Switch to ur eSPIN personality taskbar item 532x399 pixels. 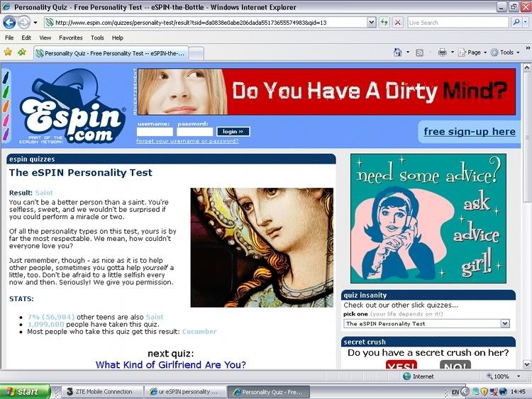pos(185,391)
